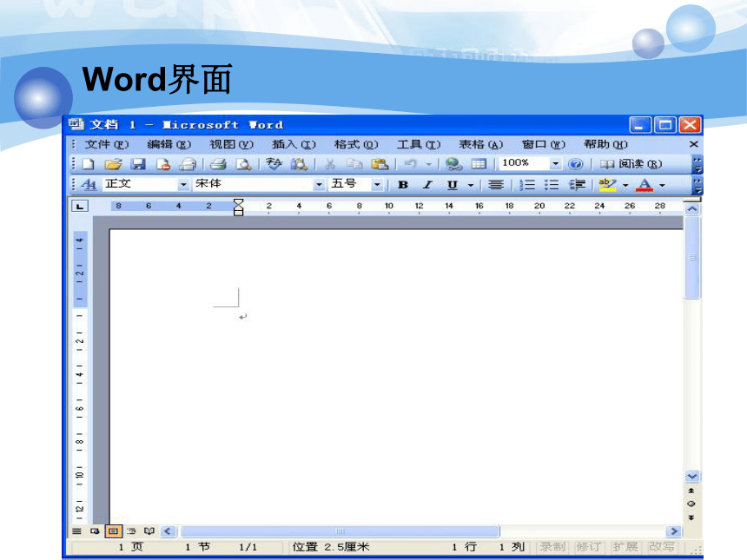Open the 工具(T) menu
The height and width of the screenshot is (560, 747).
click(x=419, y=144)
